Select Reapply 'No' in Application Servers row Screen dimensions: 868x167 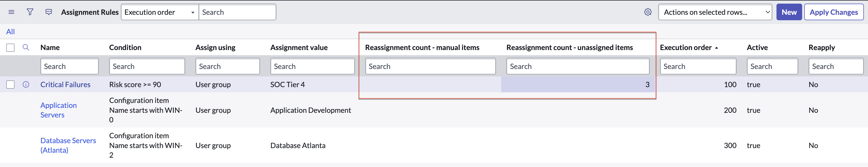(x=813, y=110)
